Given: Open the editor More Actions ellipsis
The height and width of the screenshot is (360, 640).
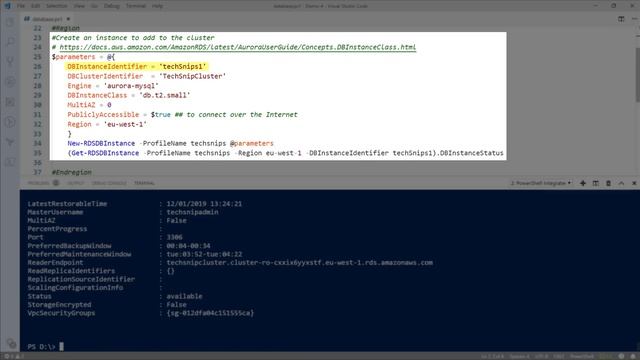Looking at the screenshot, I should pos(634,19).
